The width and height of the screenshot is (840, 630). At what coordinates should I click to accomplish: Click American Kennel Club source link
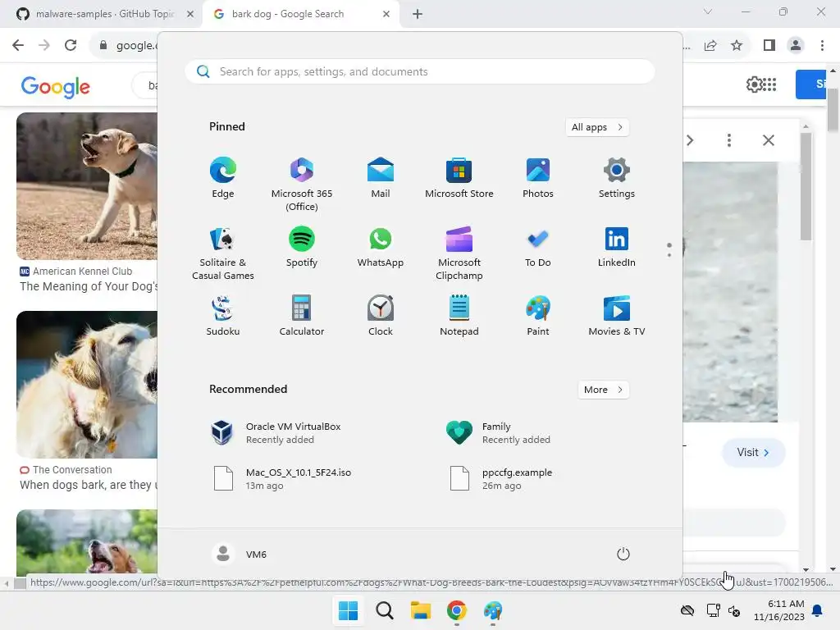[x=82, y=271]
